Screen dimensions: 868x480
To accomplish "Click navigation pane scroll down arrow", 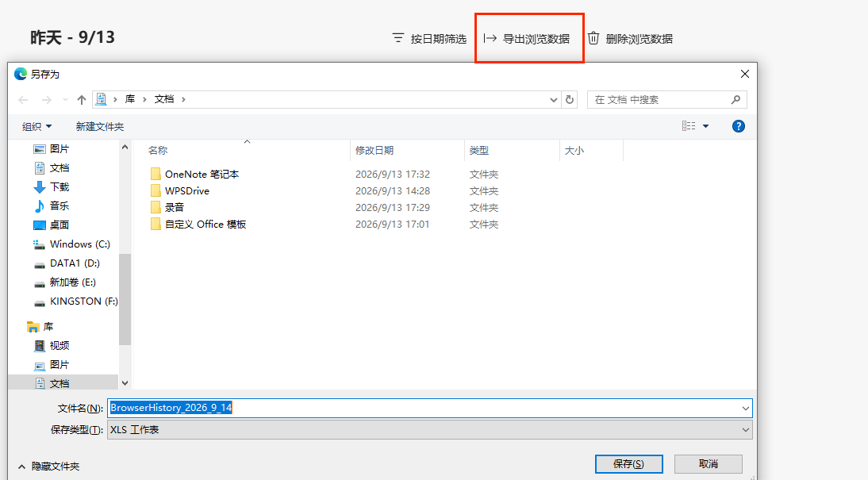I will (x=125, y=383).
